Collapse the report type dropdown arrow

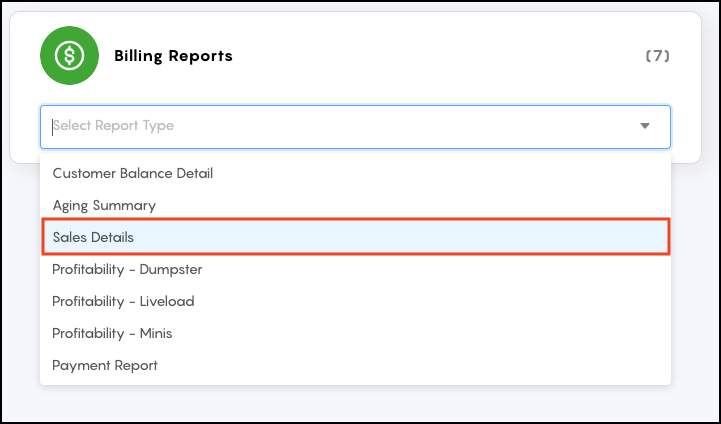[645, 126]
